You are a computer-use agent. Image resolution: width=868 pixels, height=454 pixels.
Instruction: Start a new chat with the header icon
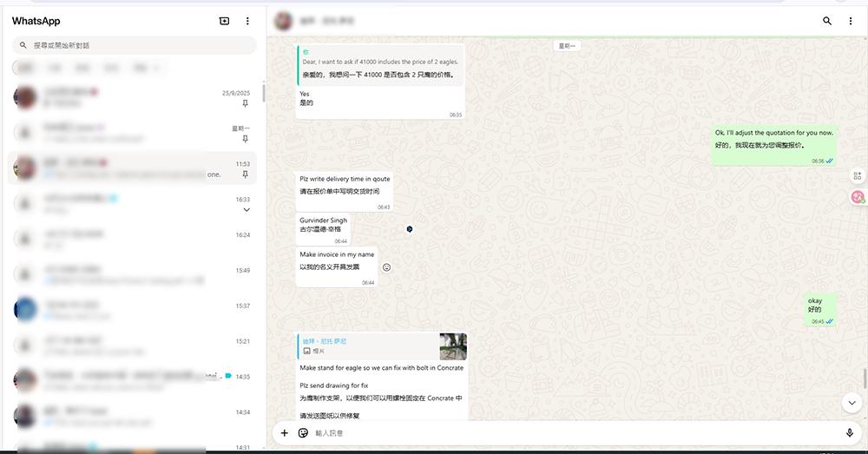tap(225, 21)
